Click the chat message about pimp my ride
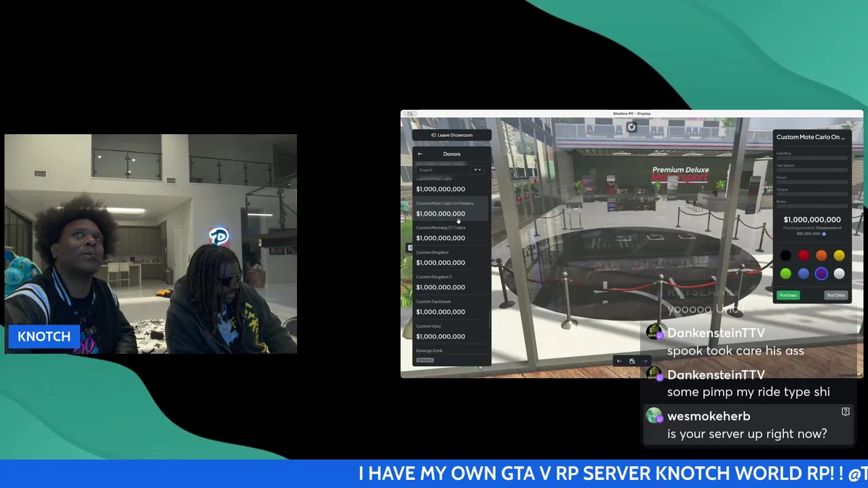868x488 pixels. pyautogui.click(x=749, y=392)
